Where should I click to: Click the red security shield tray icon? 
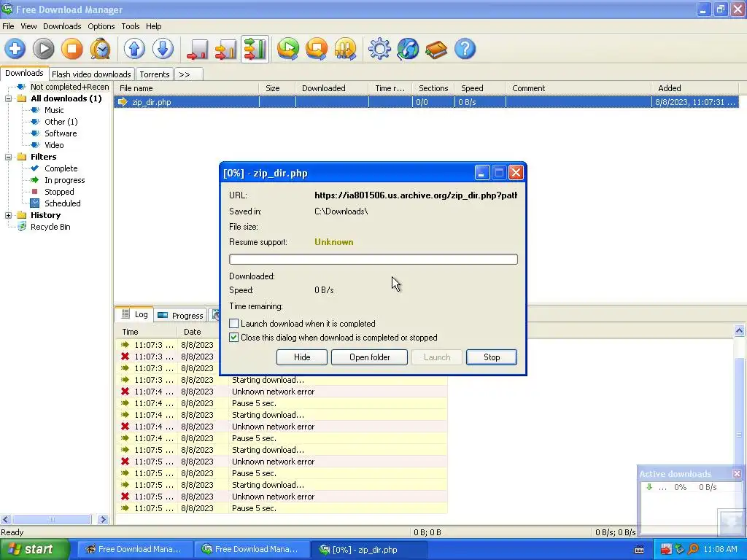coord(665,550)
